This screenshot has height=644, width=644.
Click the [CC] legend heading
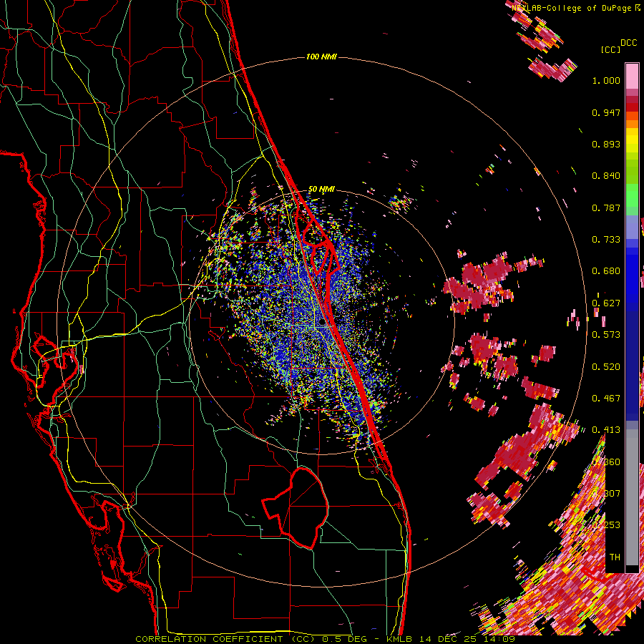(x=611, y=49)
